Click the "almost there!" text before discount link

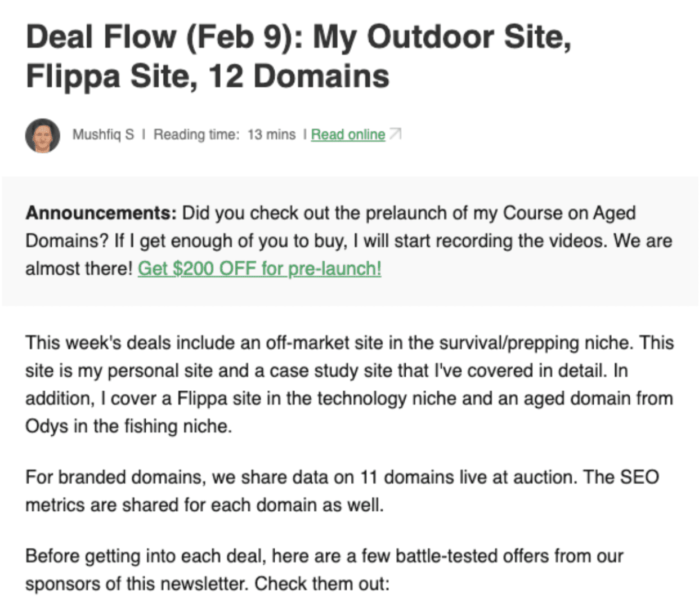point(79,269)
